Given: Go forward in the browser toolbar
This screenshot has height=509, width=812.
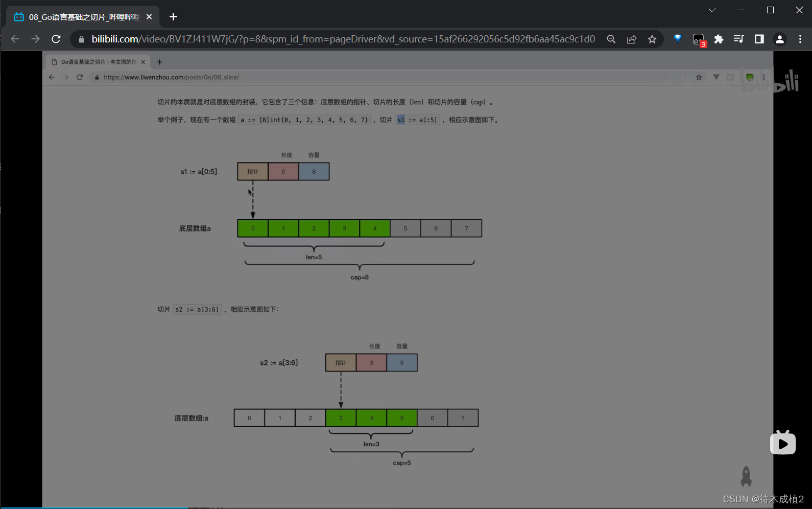Looking at the screenshot, I should point(35,39).
